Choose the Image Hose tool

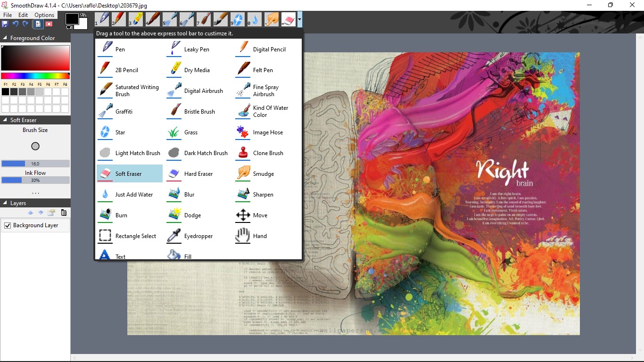[267, 132]
